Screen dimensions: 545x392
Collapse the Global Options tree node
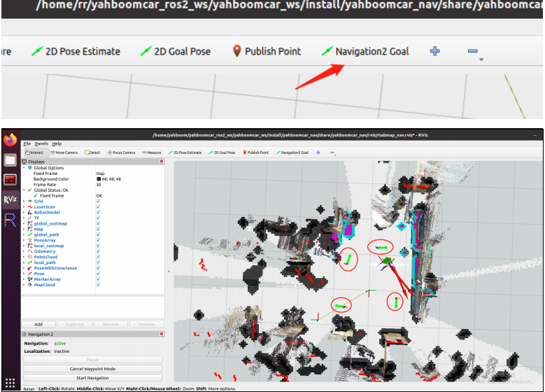(x=24, y=168)
